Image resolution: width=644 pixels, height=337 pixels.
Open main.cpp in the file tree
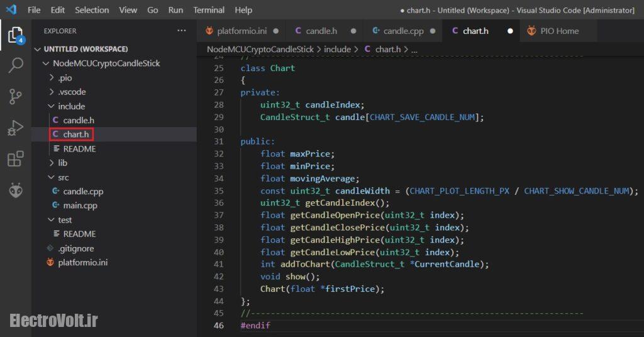pyautogui.click(x=80, y=206)
